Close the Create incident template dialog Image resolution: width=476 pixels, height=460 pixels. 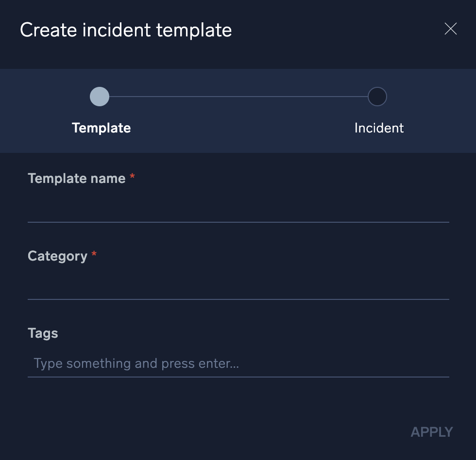pyautogui.click(x=451, y=29)
